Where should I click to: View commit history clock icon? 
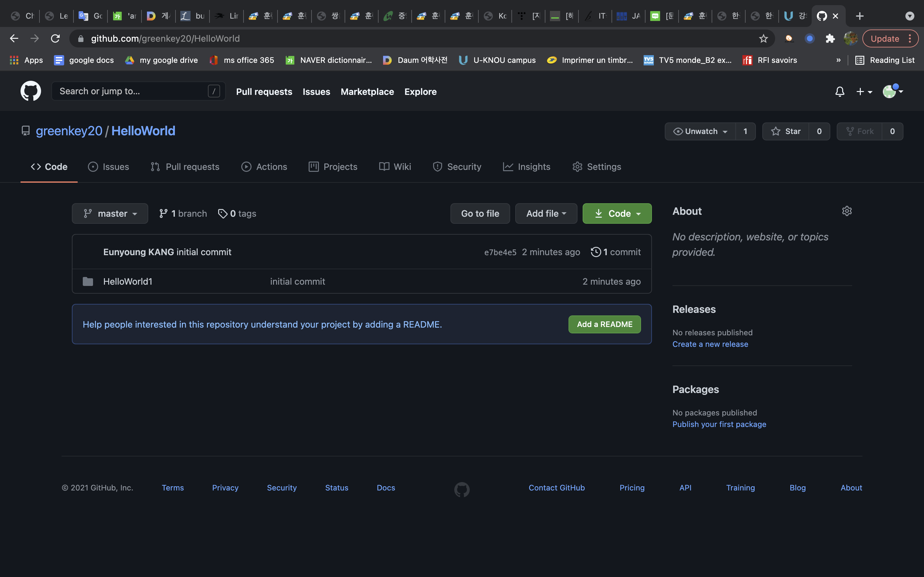point(596,252)
